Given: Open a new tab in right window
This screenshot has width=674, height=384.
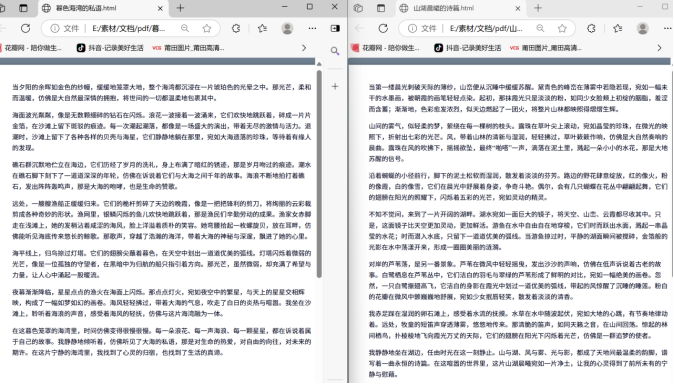Looking at the screenshot, I should (538, 8).
